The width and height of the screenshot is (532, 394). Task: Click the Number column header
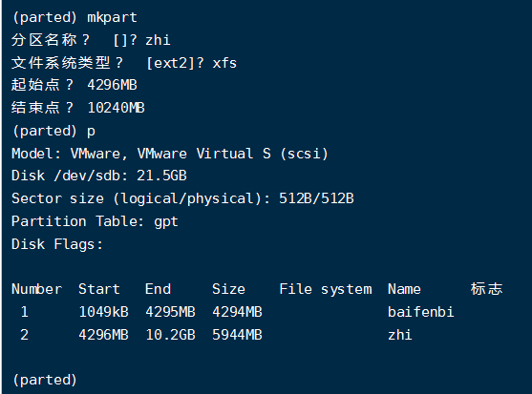pyautogui.click(x=36, y=289)
